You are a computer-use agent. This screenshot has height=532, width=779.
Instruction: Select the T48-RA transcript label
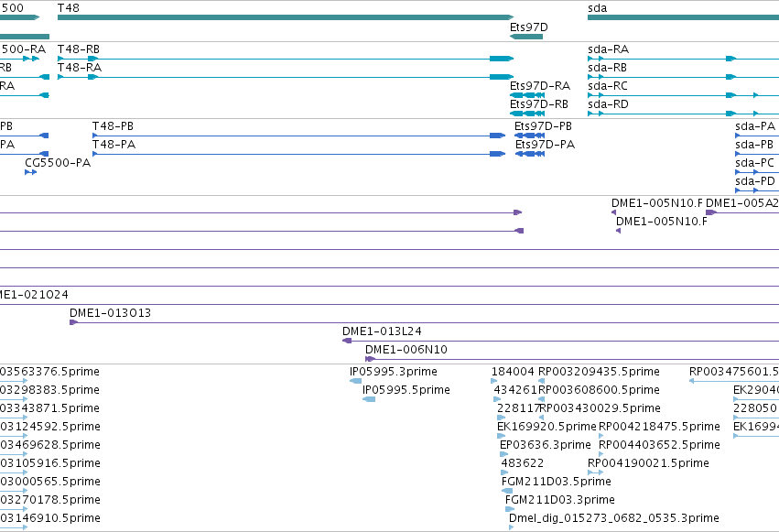coord(80,68)
